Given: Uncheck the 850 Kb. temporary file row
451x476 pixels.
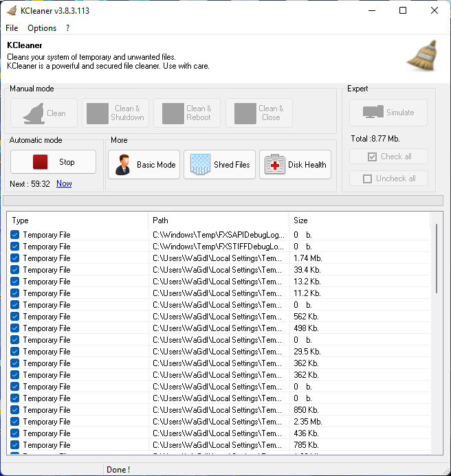Looking at the screenshot, I should click(x=14, y=410).
